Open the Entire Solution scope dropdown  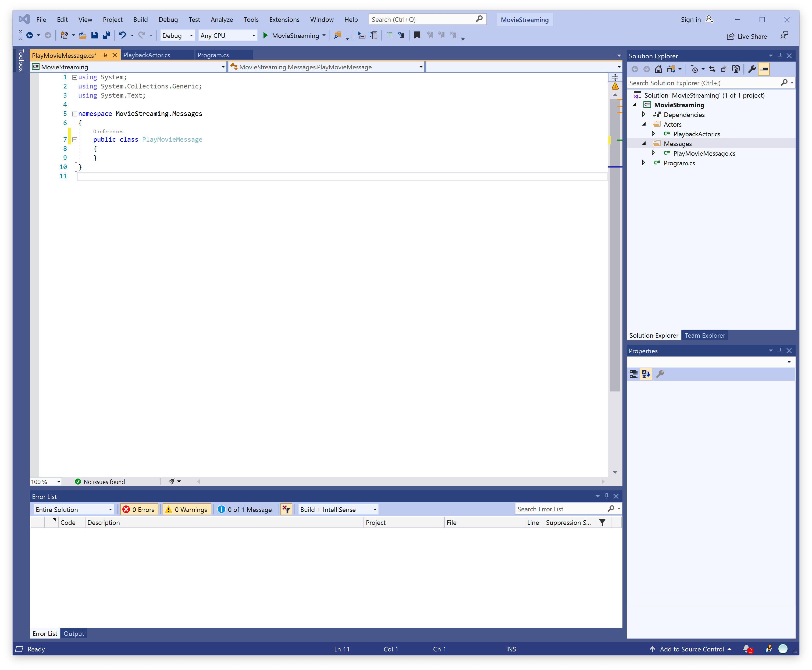(73, 509)
